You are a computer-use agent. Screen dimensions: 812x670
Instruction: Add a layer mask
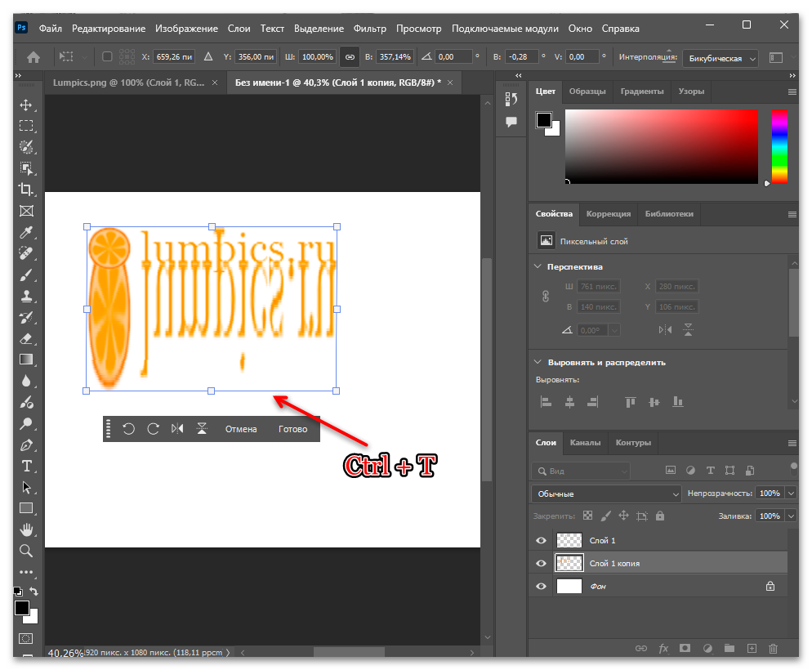point(685,648)
